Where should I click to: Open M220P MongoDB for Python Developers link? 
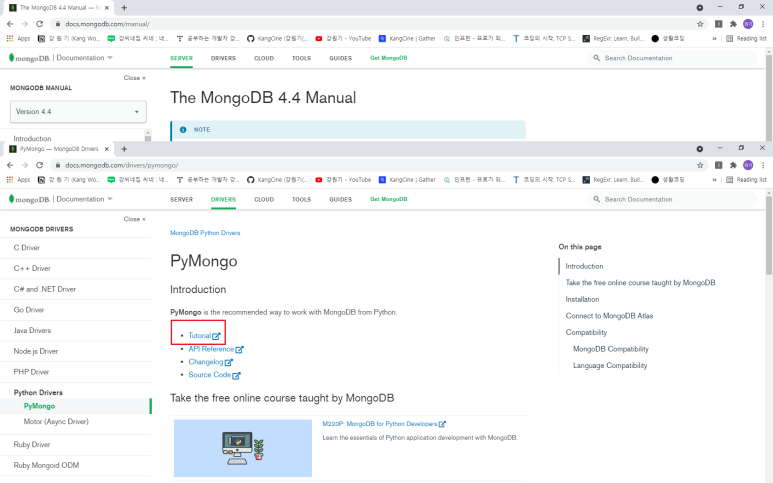(384, 424)
